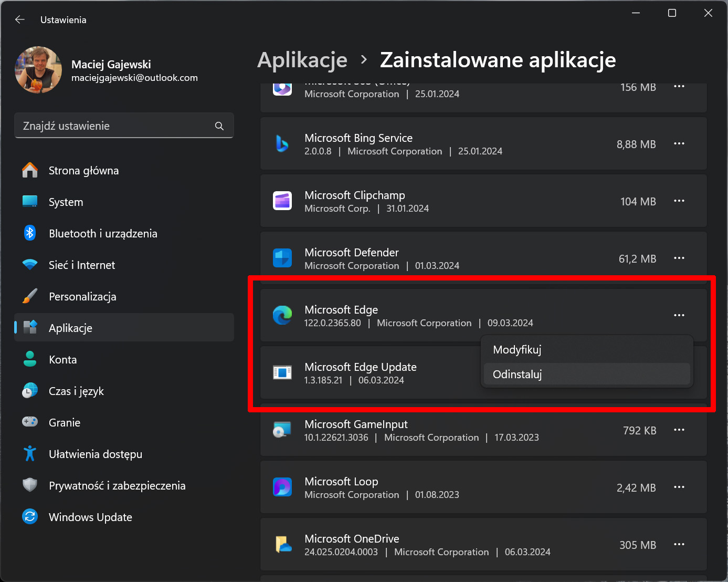Open more options for Microsoft Loop
Screen dimensions: 728x582
[679, 487]
